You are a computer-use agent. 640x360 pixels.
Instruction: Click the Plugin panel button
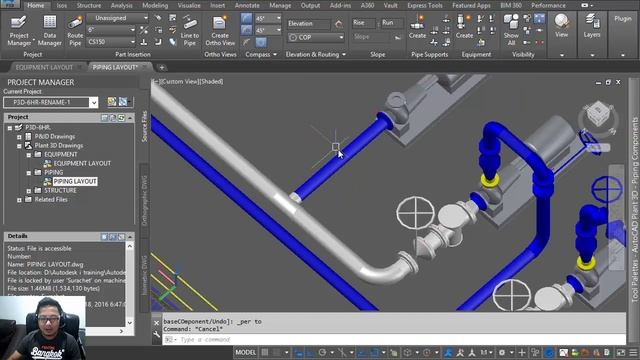click(623, 18)
